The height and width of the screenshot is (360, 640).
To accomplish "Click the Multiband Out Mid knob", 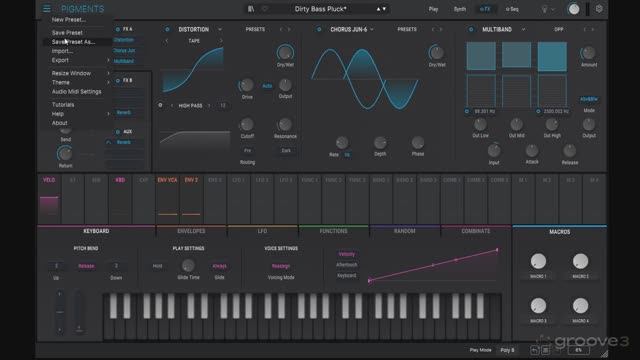I will (516, 124).
